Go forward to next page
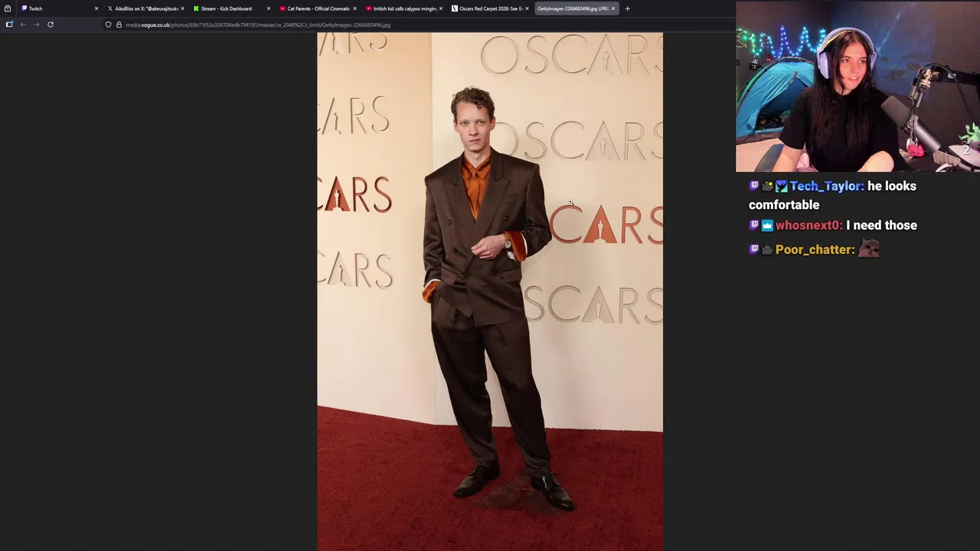The image size is (980, 551). (37, 24)
